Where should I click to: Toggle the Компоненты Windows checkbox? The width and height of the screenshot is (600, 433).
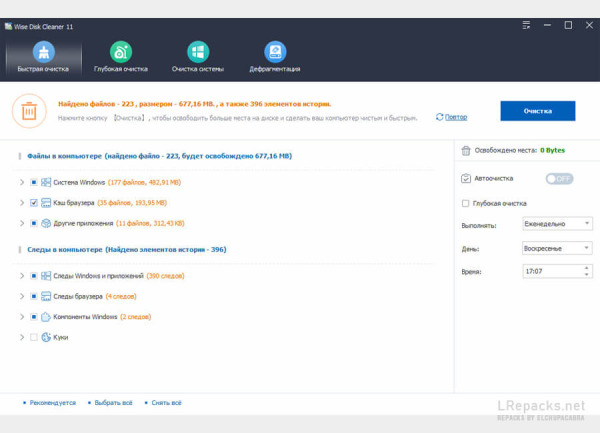34,317
